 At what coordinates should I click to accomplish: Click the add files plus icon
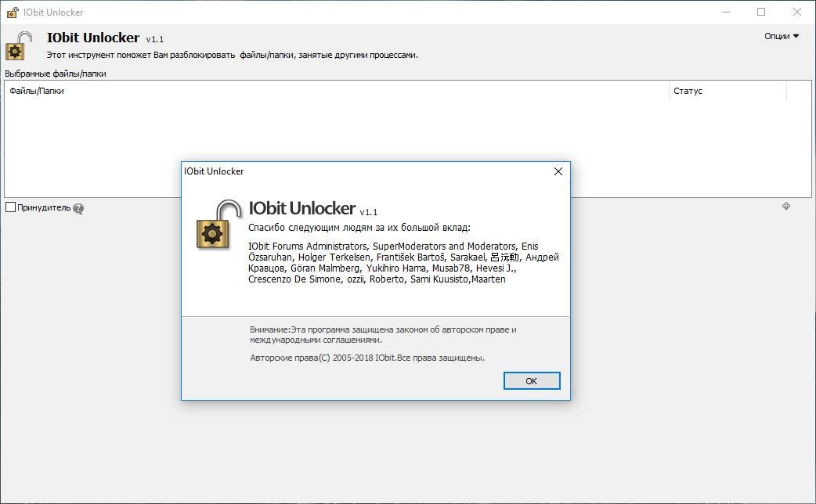tap(785, 206)
